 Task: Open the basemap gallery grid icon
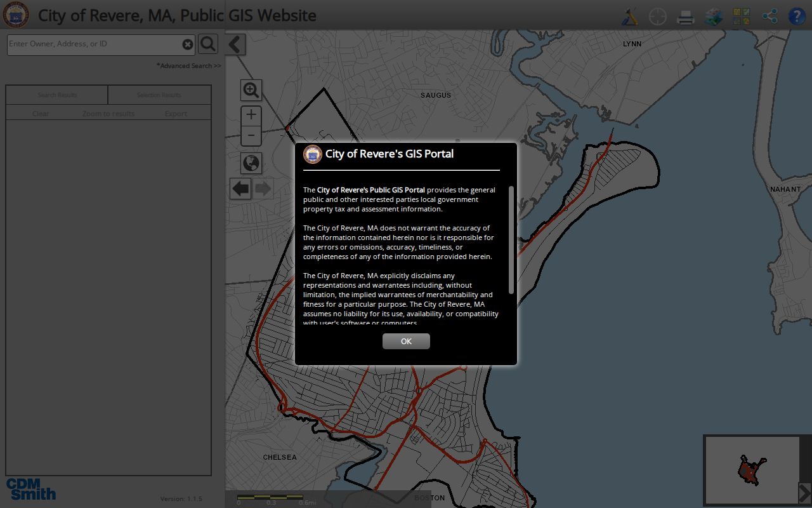742,16
